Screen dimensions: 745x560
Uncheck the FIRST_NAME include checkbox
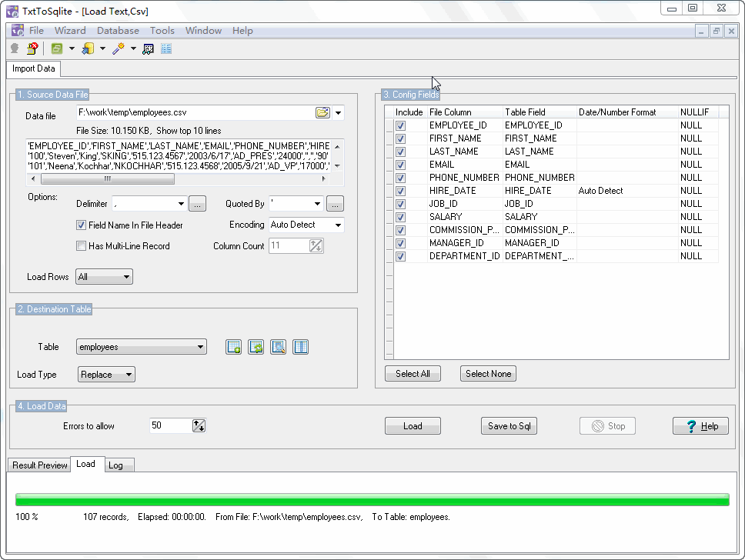coord(400,138)
